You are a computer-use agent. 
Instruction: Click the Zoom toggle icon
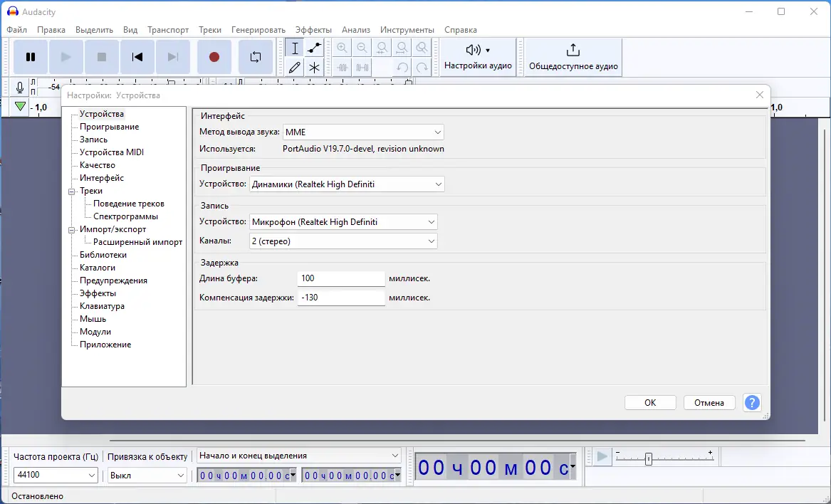pos(422,48)
